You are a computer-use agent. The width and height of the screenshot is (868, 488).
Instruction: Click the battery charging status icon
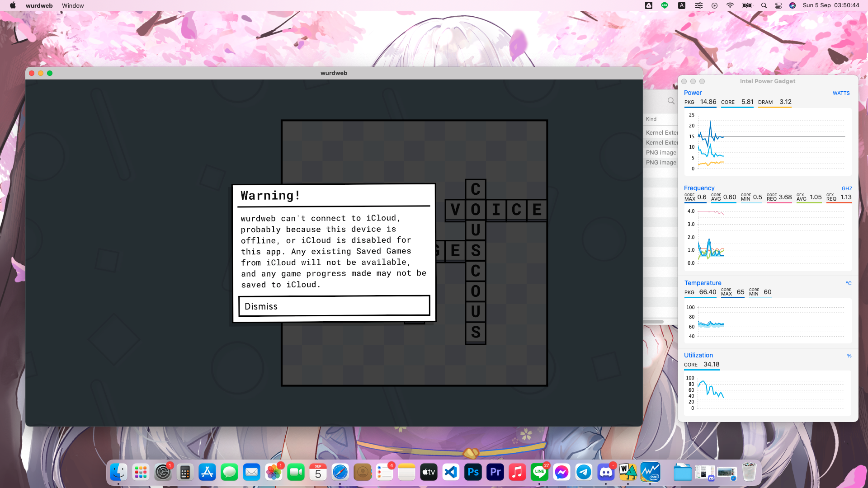coord(747,5)
